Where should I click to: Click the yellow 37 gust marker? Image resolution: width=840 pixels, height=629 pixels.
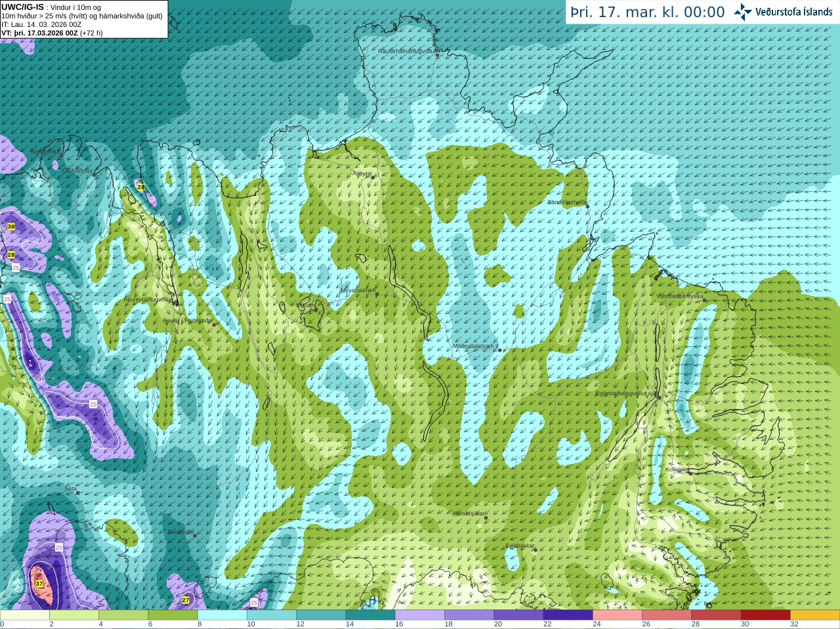point(39,584)
